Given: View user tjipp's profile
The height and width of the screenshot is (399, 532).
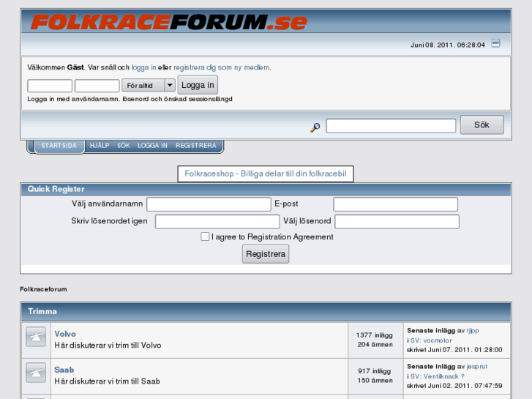Looking at the screenshot, I should [x=473, y=330].
